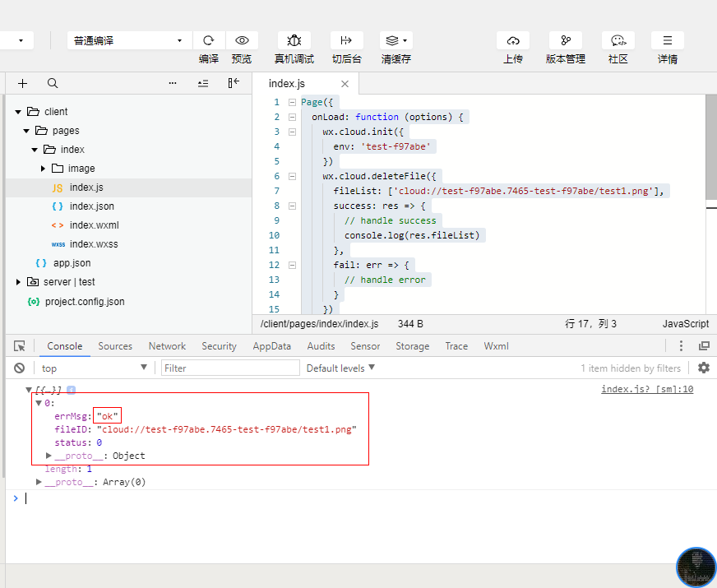The width and height of the screenshot is (717, 588).
Task: Open DevTools settings gear icon
Action: (x=704, y=368)
